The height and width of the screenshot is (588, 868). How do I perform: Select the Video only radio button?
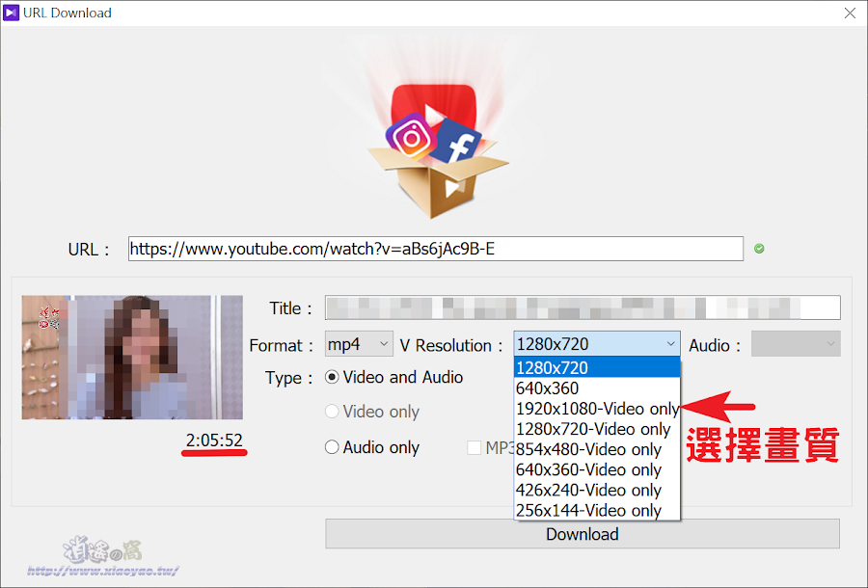[x=332, y=412]
